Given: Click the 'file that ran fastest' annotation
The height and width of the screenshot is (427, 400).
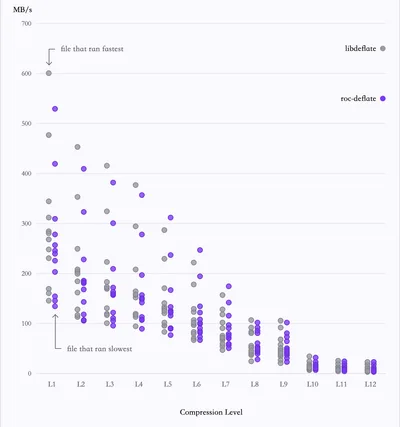Looking at the screenshot, I should tap(92, 49).
